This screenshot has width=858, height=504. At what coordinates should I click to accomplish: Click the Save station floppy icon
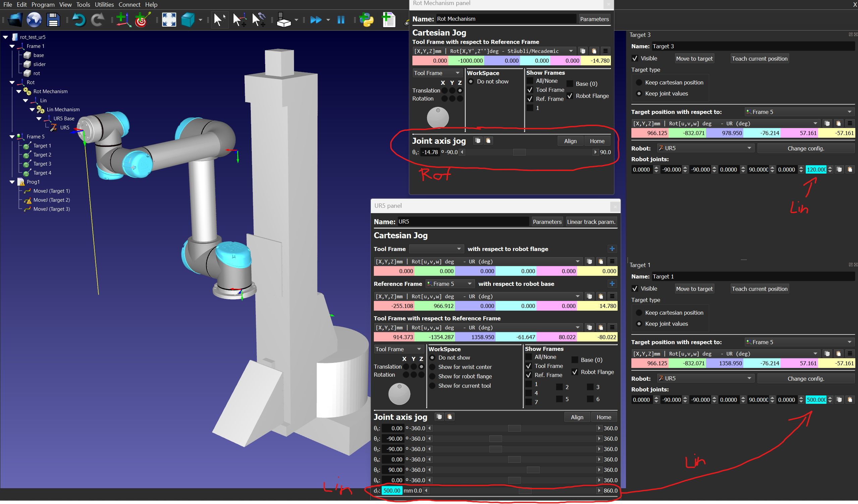tap(53, 20)
